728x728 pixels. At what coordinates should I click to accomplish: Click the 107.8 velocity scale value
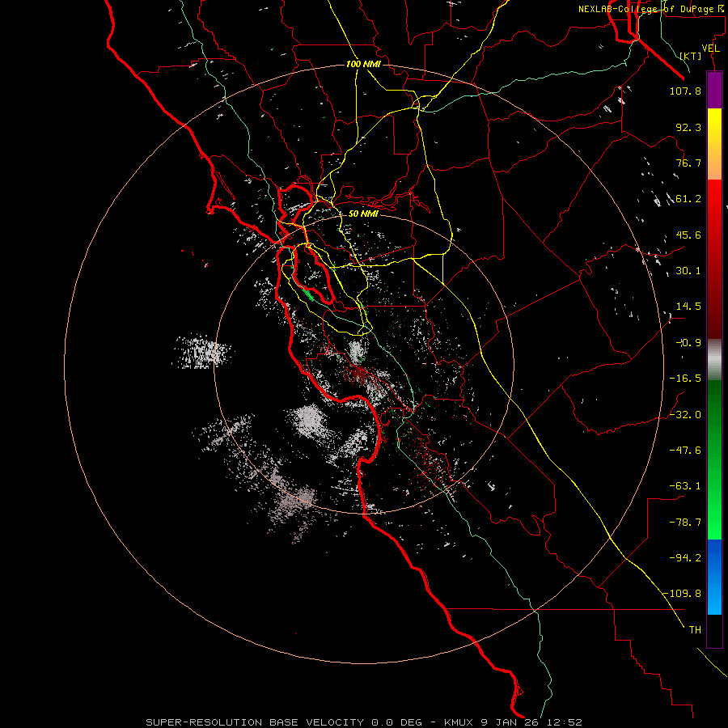tap(685, 91)
